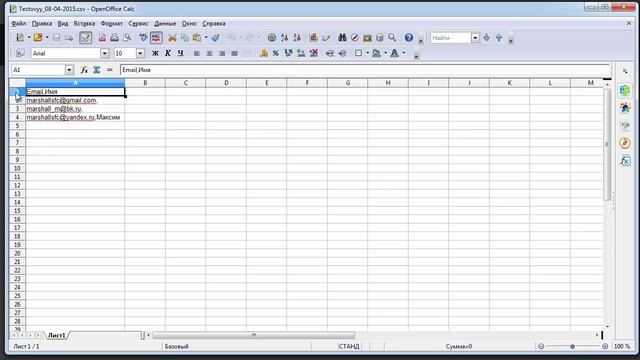Open the Borders dropdown arrow
Viewport: 640px width, 360px height.
pos(367,53)
